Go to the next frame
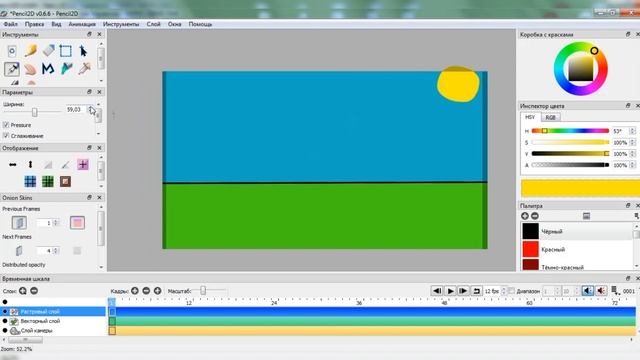The image size is (640, 360). [463, 291]
